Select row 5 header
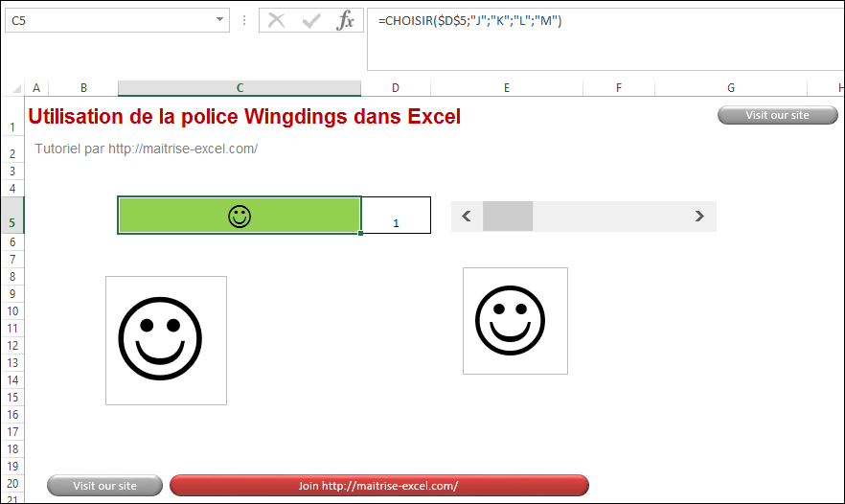The height and width of the screenshot is (504, 845). [12, 216]
